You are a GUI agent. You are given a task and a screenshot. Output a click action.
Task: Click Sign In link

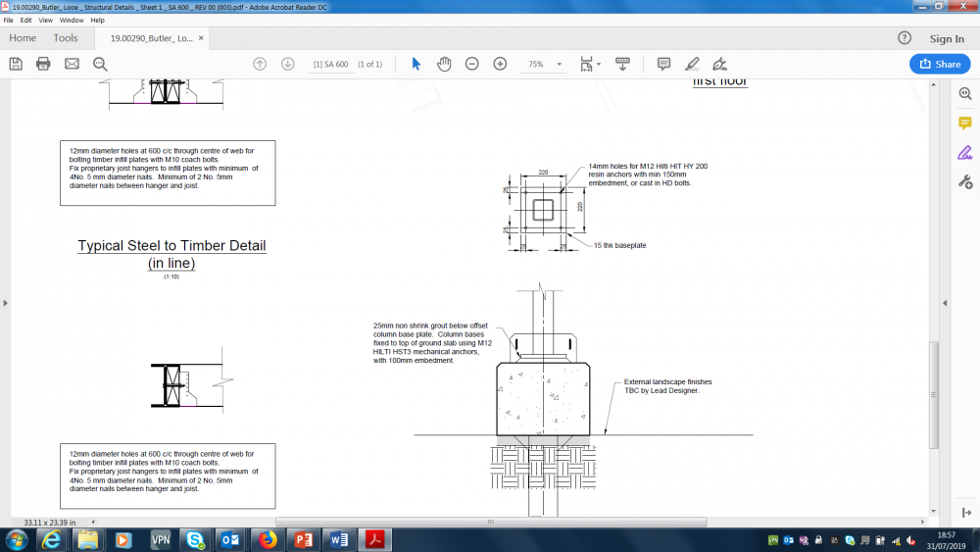click(x=947, y=39)
